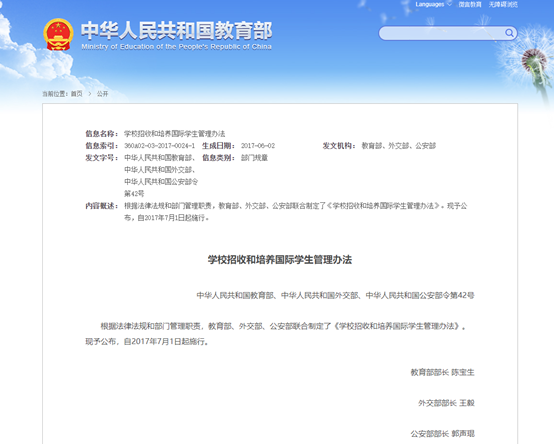Select the index number 360A02-03-2017-0024-1

[159, 146]
